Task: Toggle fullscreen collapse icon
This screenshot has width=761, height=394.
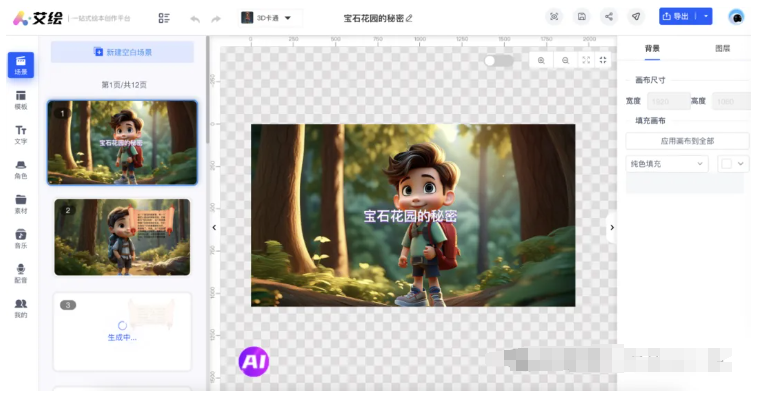Action: (603, 60)
